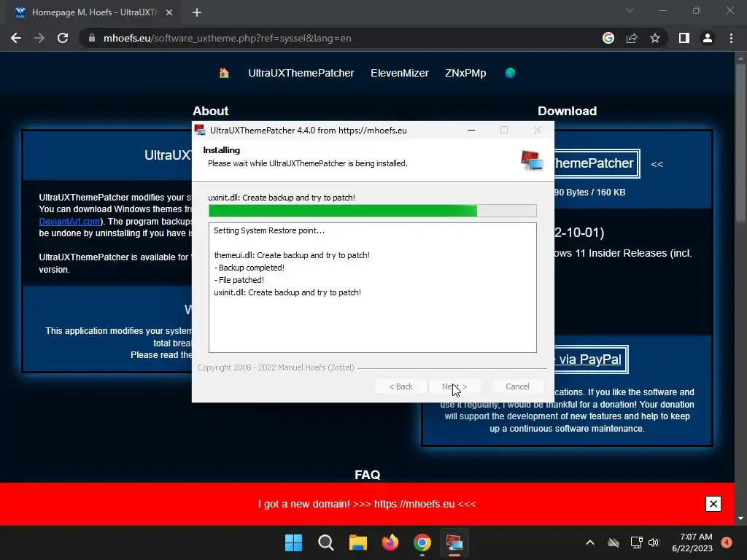The height and width of the screenshot is (560, 747).
Task: Switch to installer app in taskbar
Action: click(454, 542)
